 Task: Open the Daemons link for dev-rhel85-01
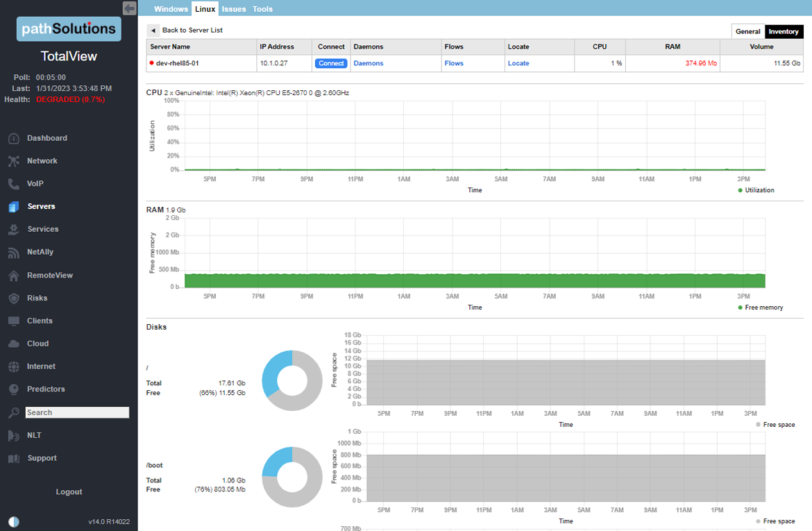tap(368, 63)
